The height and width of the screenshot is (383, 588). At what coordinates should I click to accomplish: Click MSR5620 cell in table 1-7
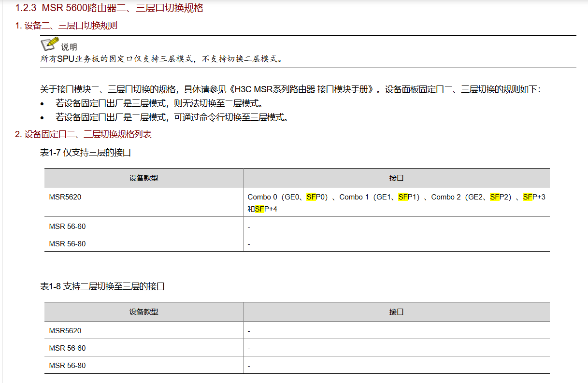(143, 202)
